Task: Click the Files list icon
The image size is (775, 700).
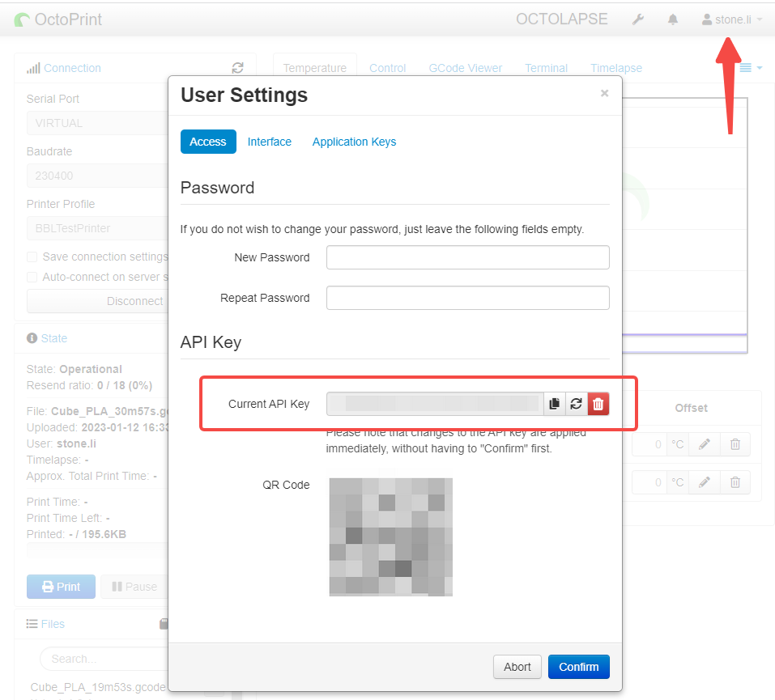Action: pos(32,623)
